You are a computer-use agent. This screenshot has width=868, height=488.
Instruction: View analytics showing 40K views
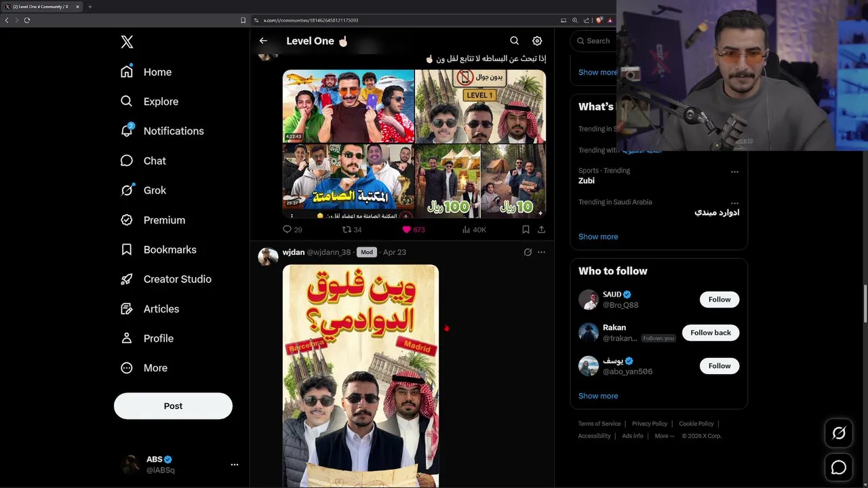point(474,230)
